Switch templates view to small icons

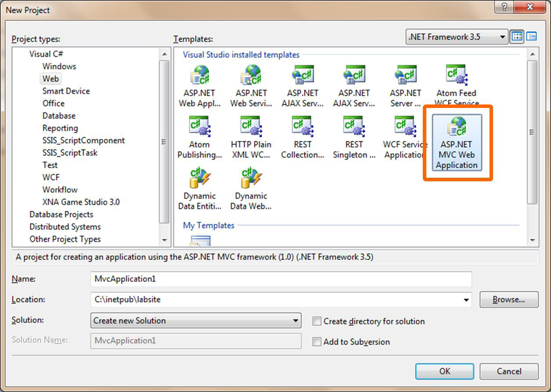coord(532,37)
